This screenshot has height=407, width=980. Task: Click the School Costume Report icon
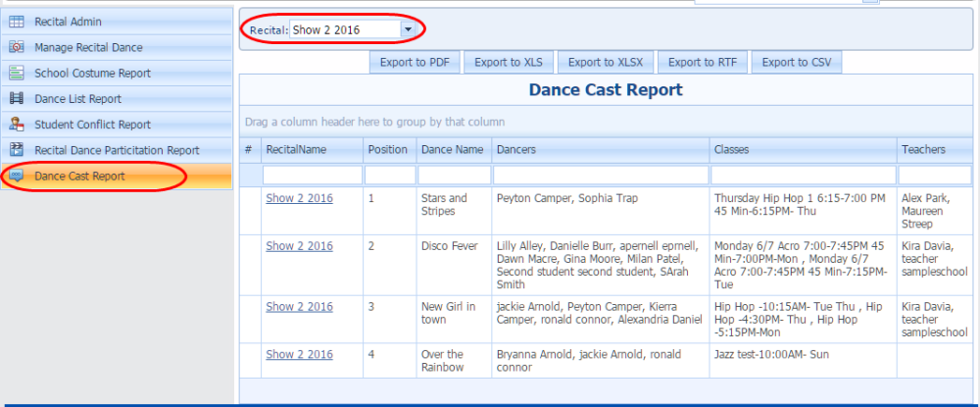(x=17, y=74)
